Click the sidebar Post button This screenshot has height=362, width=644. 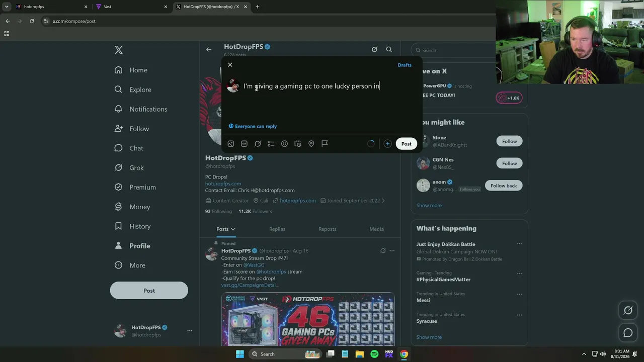pos(149,291)
